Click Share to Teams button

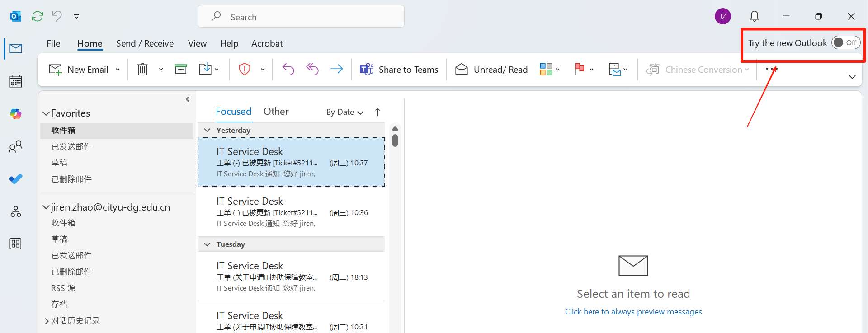[399, 70]
